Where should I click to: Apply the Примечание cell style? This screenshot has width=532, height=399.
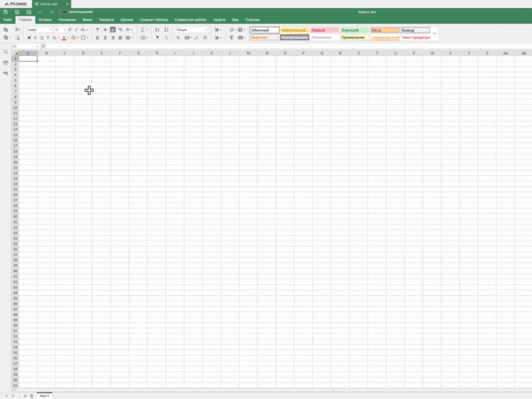[x=355, y=38]
